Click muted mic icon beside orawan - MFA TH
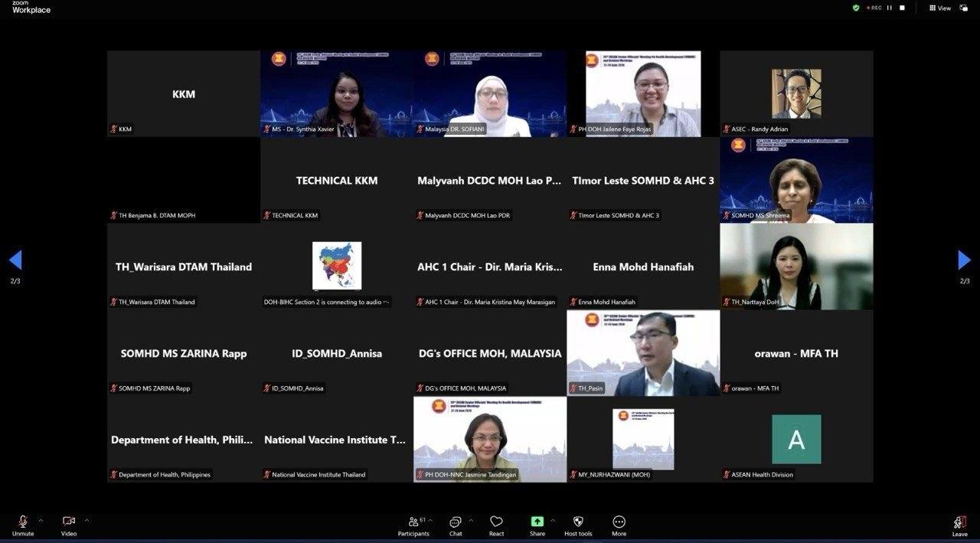Viewport: 980px width, 543px height. point(727,388)
